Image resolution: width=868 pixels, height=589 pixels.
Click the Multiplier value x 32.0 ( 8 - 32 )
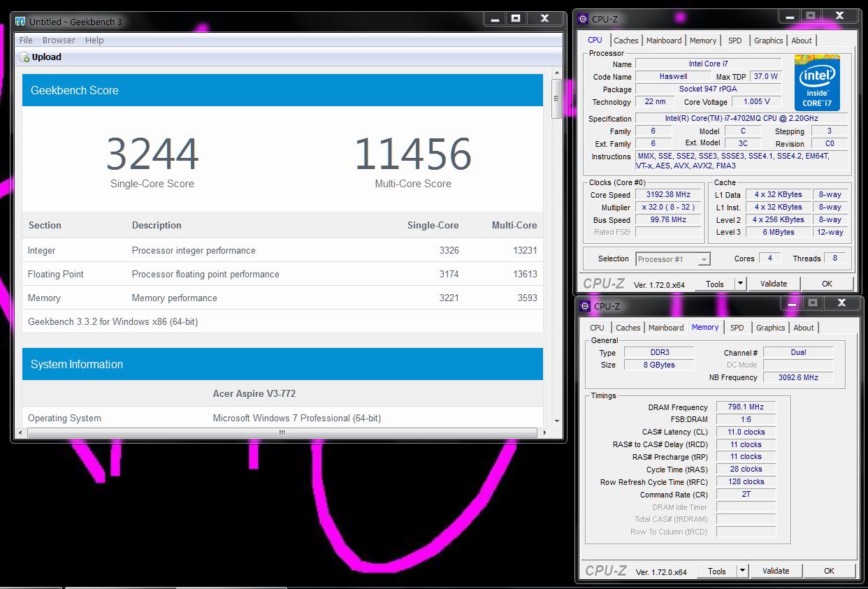[668, 208]
